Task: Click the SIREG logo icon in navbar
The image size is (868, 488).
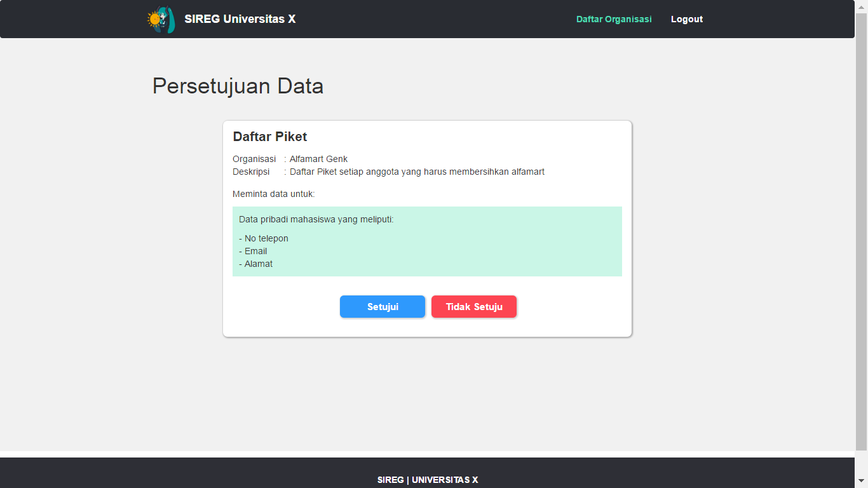Action: click(x=161, y=20)
